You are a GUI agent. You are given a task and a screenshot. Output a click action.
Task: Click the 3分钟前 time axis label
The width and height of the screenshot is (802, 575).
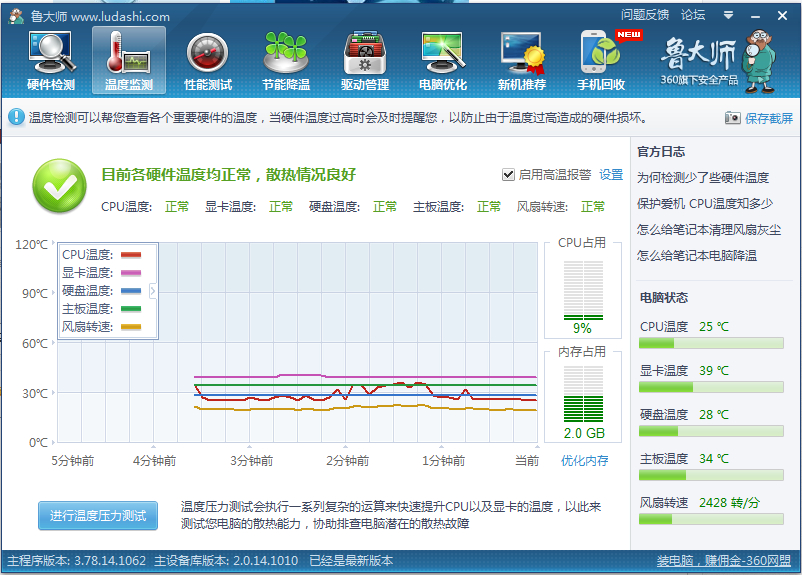(x=251, y=461)
